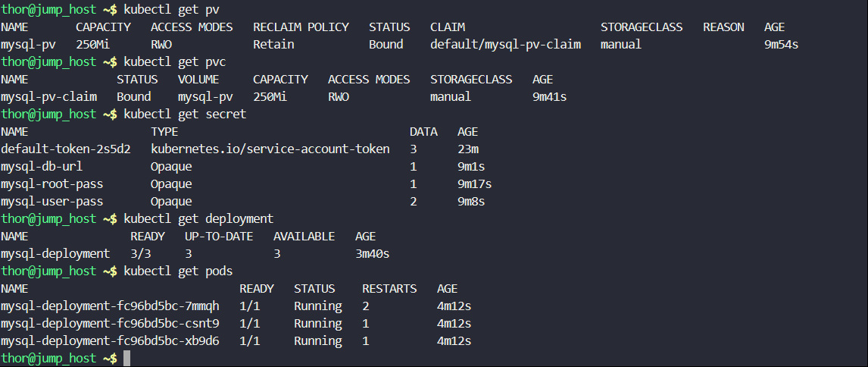Click the default-token-2s5d2 secret name

pos(66,149)
